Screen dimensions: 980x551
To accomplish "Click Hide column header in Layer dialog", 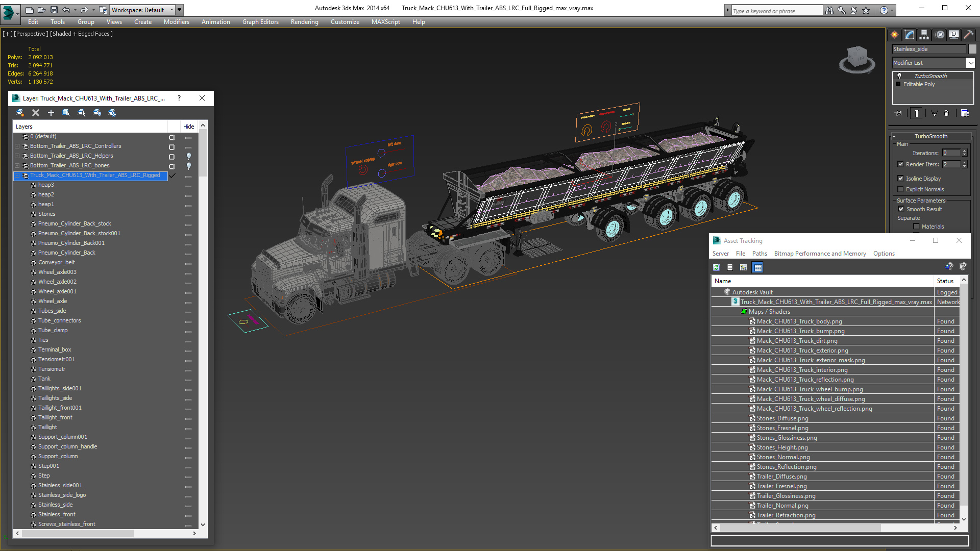I will [188, 127].
